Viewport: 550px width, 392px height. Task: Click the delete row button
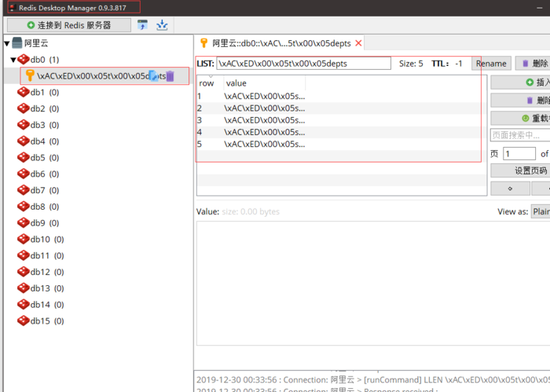520,101
